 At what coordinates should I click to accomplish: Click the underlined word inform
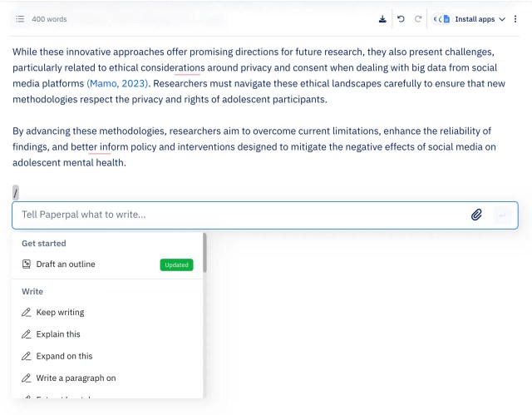click(x=114, y=147)
